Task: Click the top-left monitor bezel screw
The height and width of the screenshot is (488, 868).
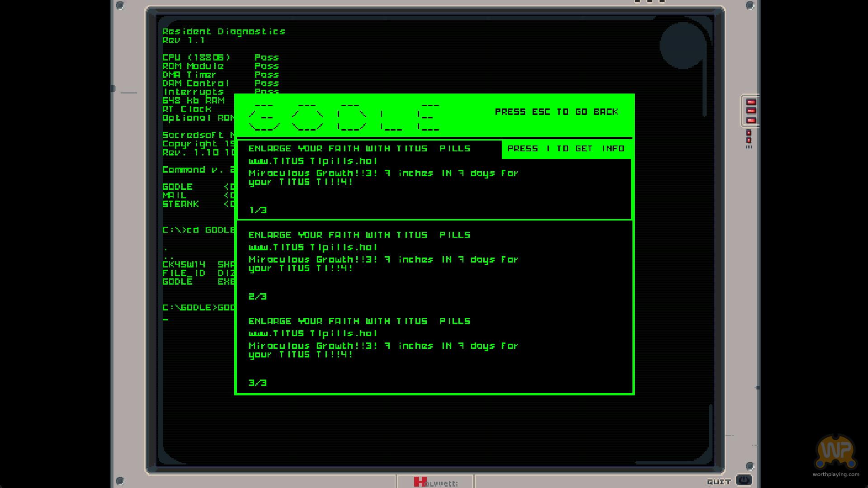Action: [x=120, y=5]
